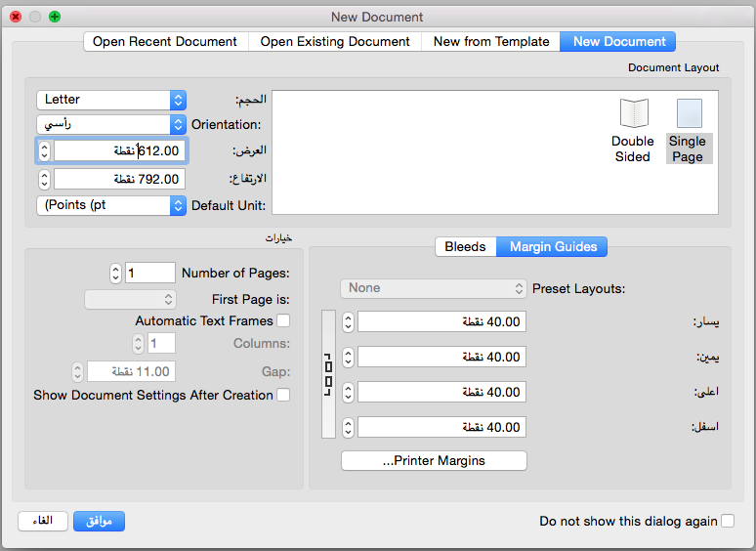Click the bottom margin stepper arrows
This screenshot has width=756, height=551.
coord(349,427)
